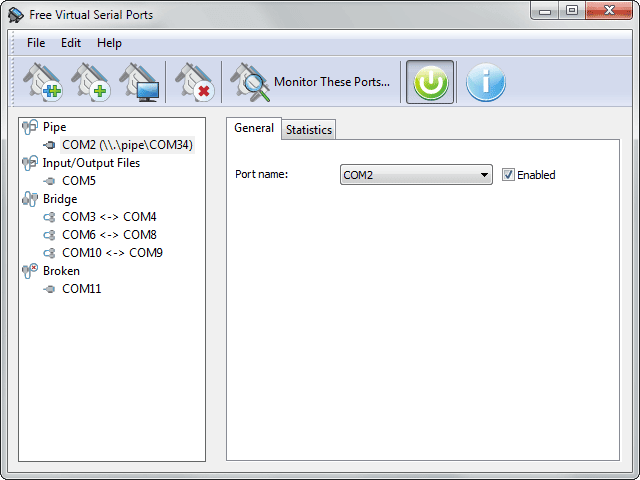Close the Free Virtual Serial Ports window

point(609,11)
